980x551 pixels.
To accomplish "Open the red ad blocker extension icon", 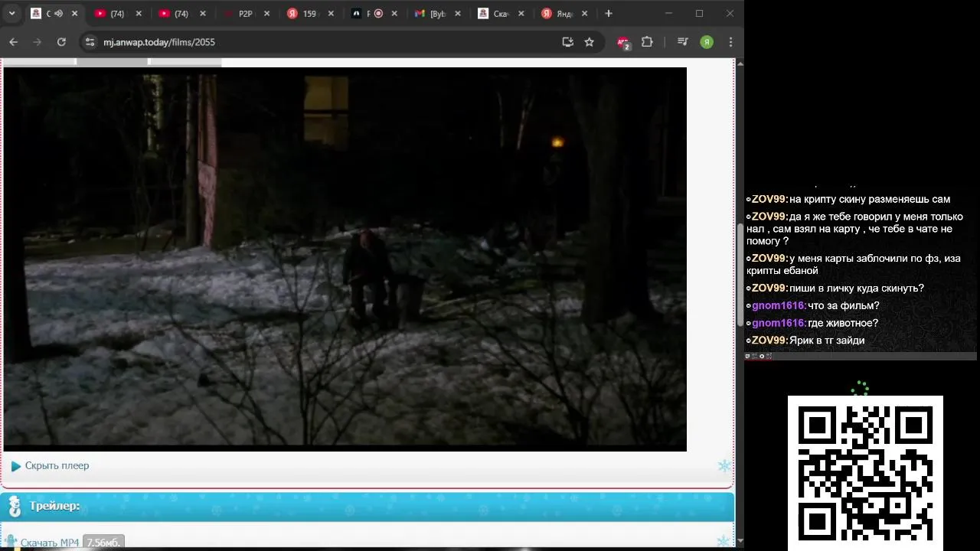I will [623, 43].
